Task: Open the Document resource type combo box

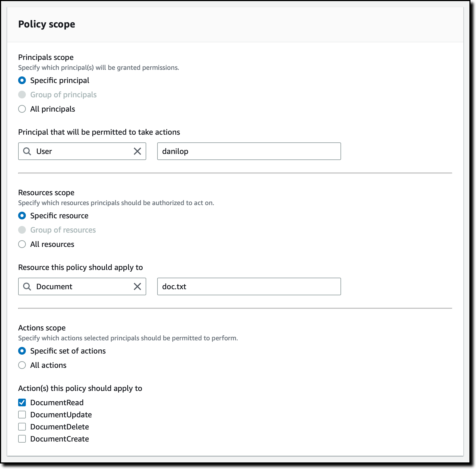Action: tap(82, 286)
